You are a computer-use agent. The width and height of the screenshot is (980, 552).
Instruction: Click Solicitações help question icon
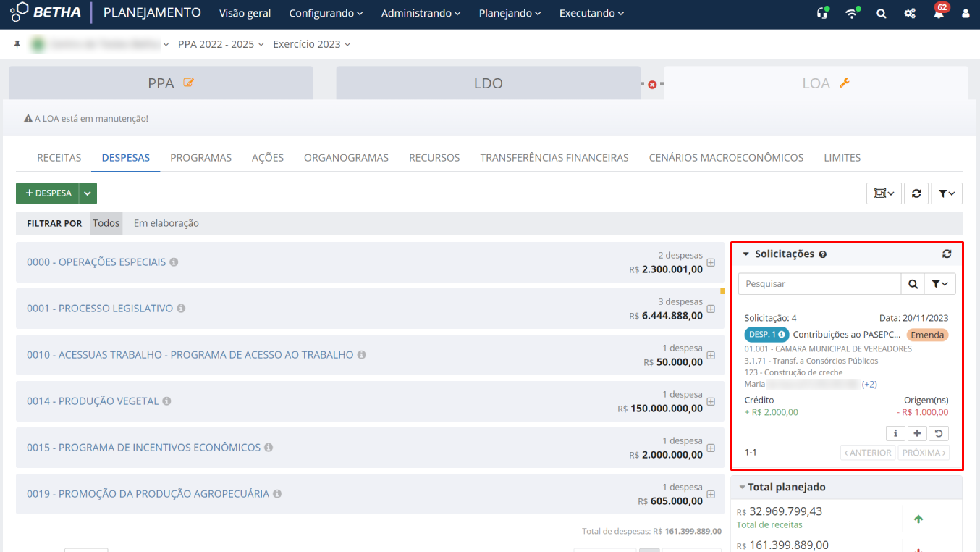tap(823, 255)
